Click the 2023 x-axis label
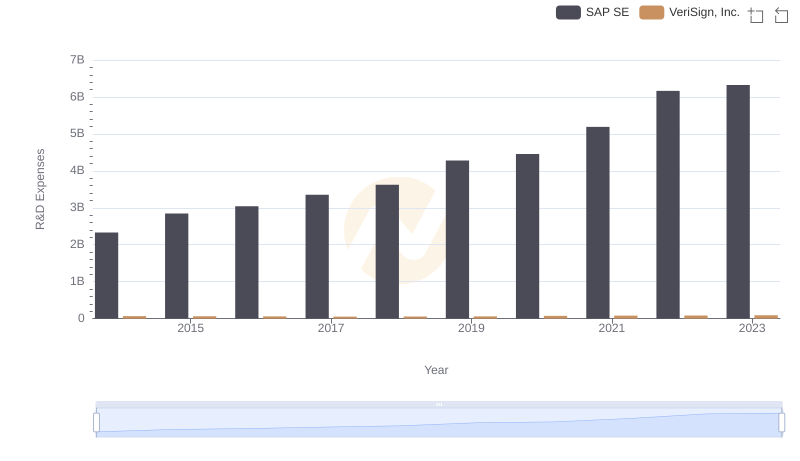The image size is (800, 461). point(752,328)
